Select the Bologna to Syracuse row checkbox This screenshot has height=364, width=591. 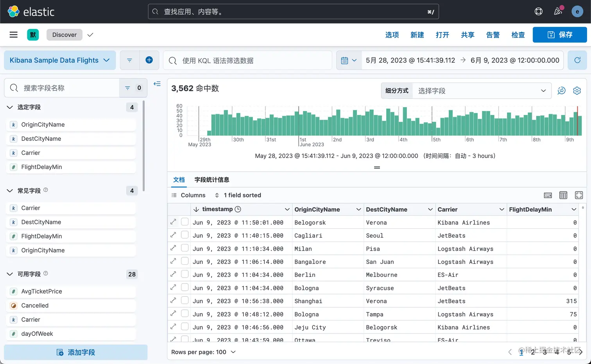[185, 287]
